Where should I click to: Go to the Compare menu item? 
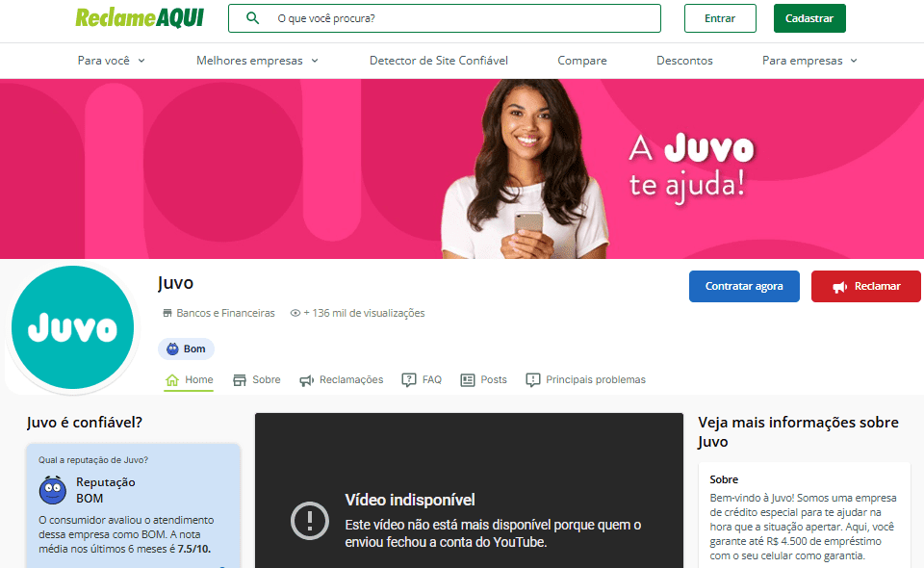point(582,61)
